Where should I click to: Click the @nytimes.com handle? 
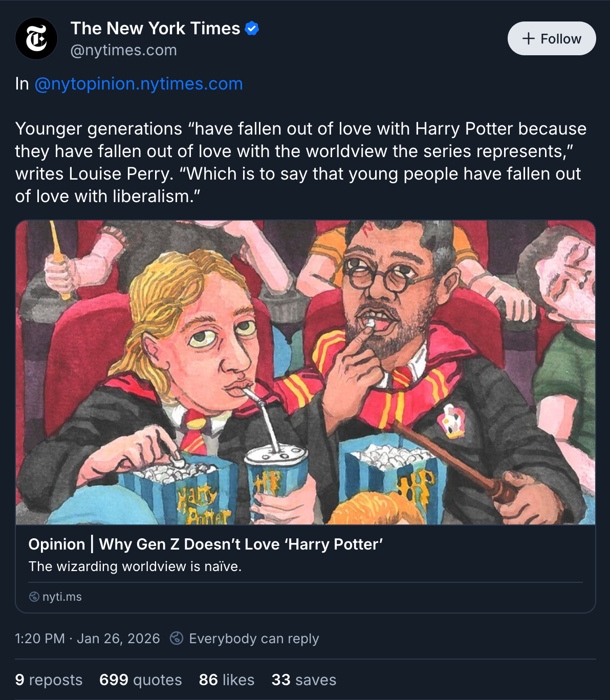point(123,50)
